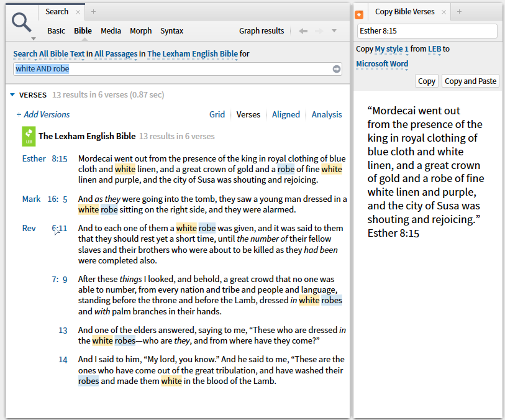
Task: Open Mark 16:5 verse reference
Action: [45, 199]
